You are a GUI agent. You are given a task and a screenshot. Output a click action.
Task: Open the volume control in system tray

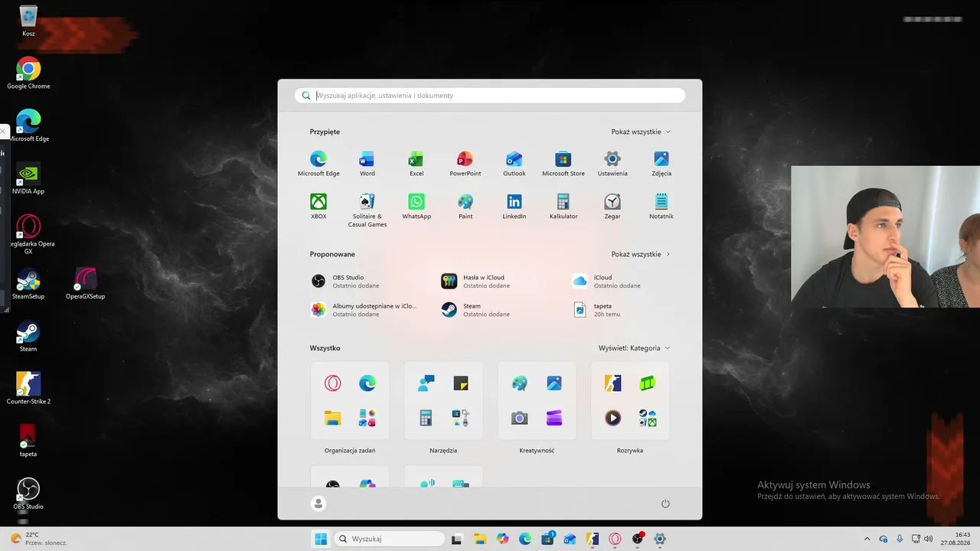coord(929,539)
